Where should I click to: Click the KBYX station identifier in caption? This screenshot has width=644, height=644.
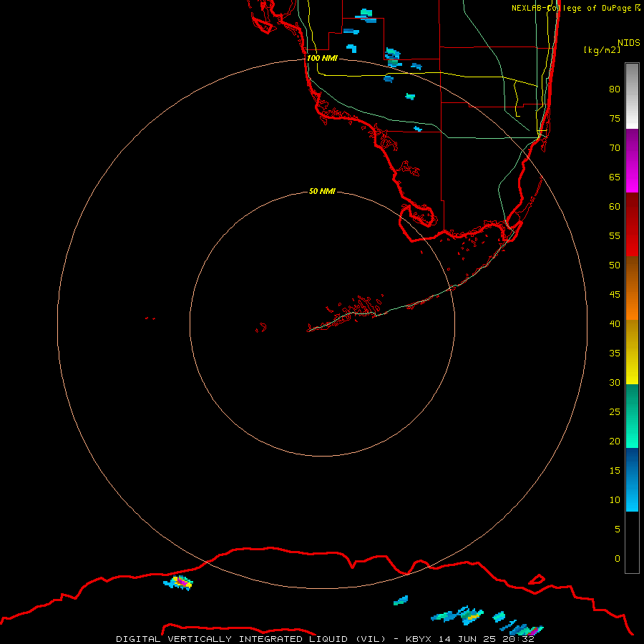coord(419,639)
